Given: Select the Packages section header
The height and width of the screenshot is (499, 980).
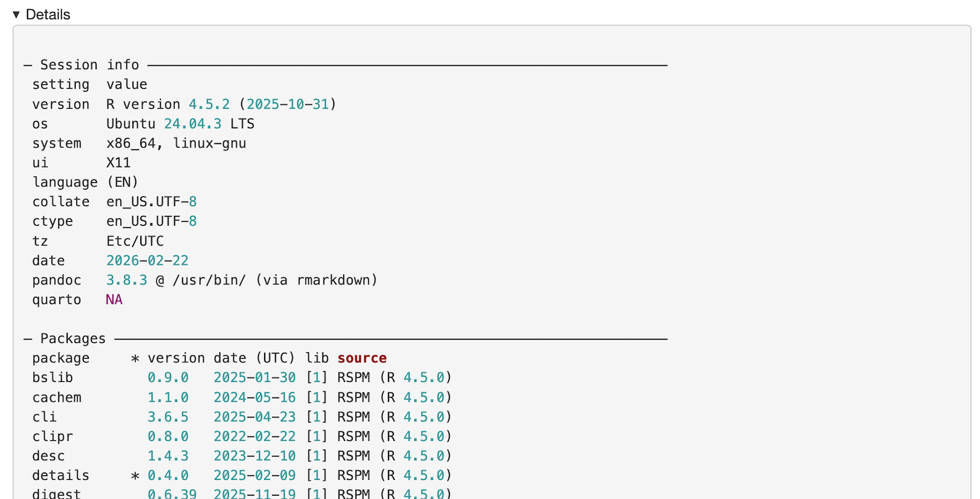Looking at the screenshot, I should [x=72, y=338].
